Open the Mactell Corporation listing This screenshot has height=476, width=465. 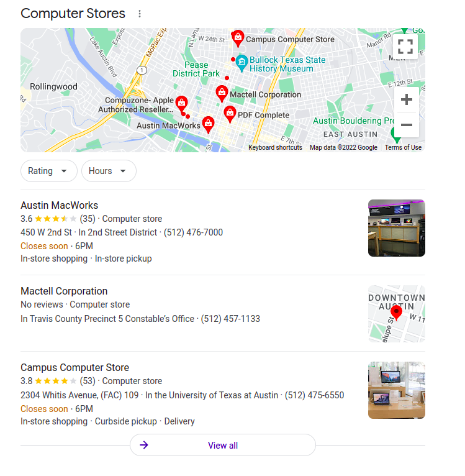[x=64, y=291]
